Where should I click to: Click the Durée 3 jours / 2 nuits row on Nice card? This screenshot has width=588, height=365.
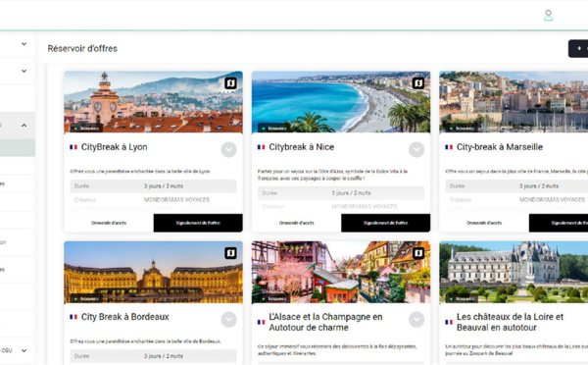[x=341, y=193]
